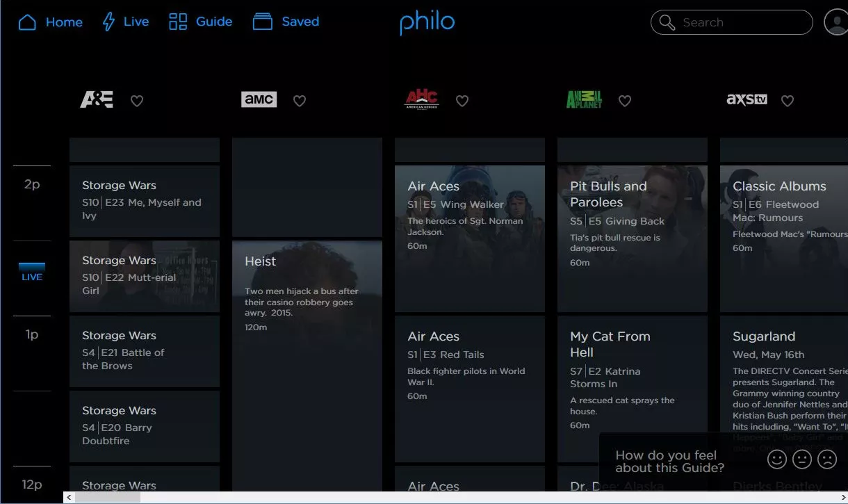Open the user profile avatar

pos(835,22)
